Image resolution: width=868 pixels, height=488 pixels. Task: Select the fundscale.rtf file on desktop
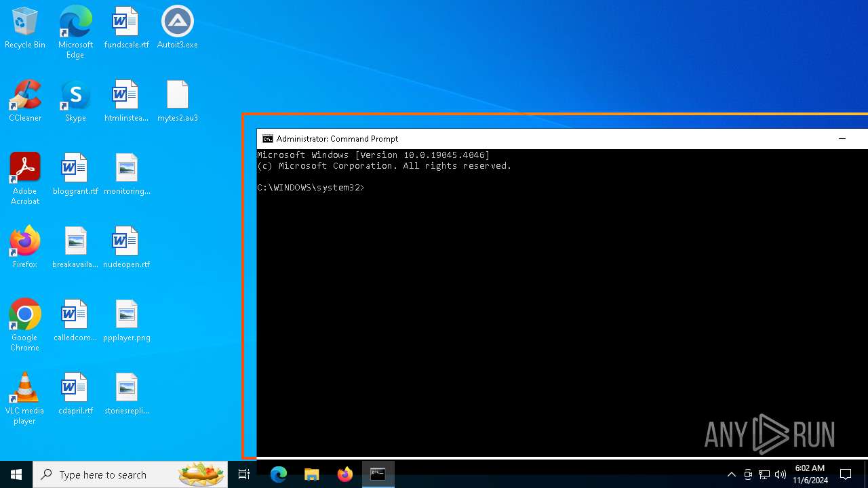[126, 28]
